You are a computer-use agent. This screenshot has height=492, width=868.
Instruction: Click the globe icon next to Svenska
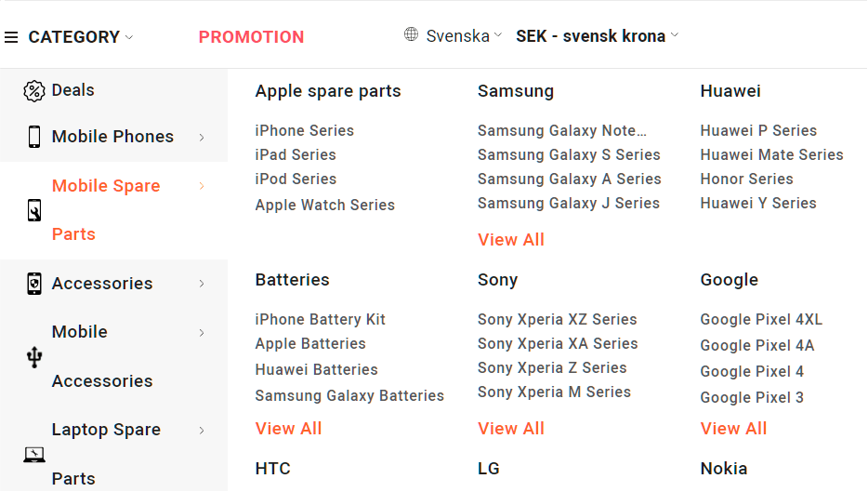tap(411, 34)
